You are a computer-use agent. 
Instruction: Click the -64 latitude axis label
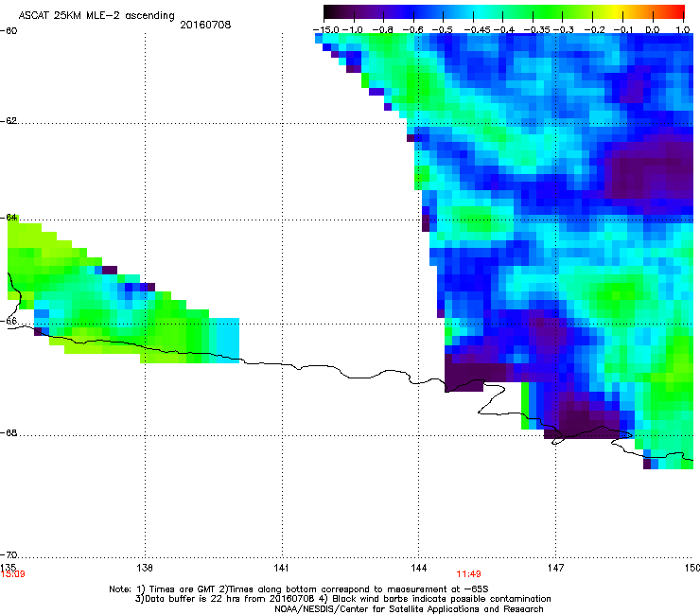click(x=9, y=218)
